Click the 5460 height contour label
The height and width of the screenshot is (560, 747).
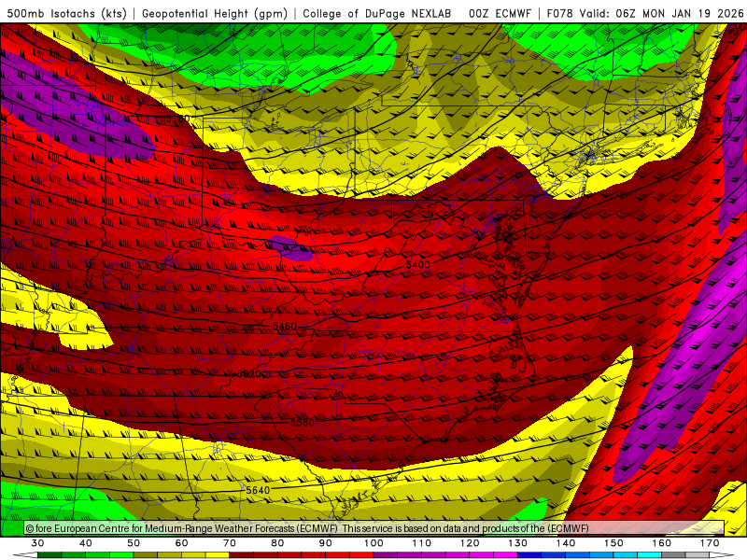(285, 326)
